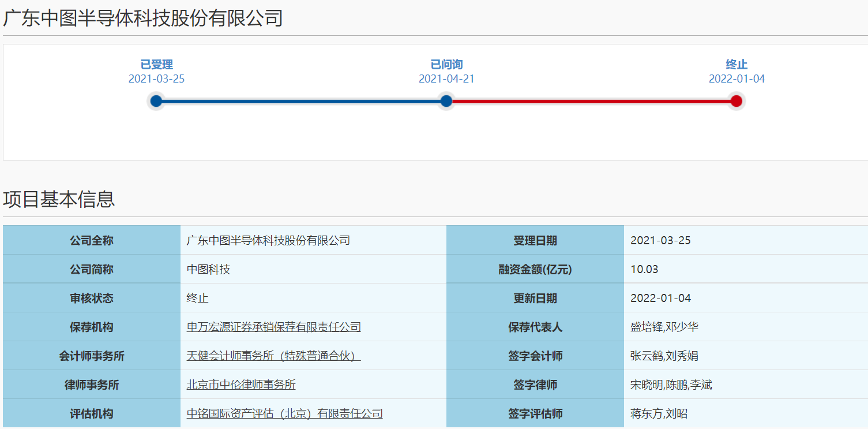Click the 10.03 financing amount value
This screenshot has height=429, width=868.
(x=644, y=269)
